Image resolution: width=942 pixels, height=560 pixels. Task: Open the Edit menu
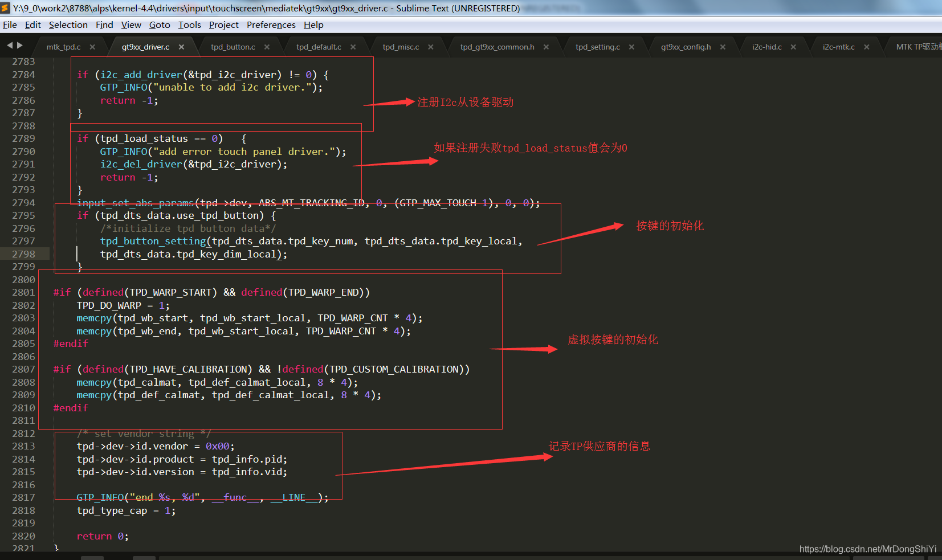pyautogui.click(x=33, y=24)
